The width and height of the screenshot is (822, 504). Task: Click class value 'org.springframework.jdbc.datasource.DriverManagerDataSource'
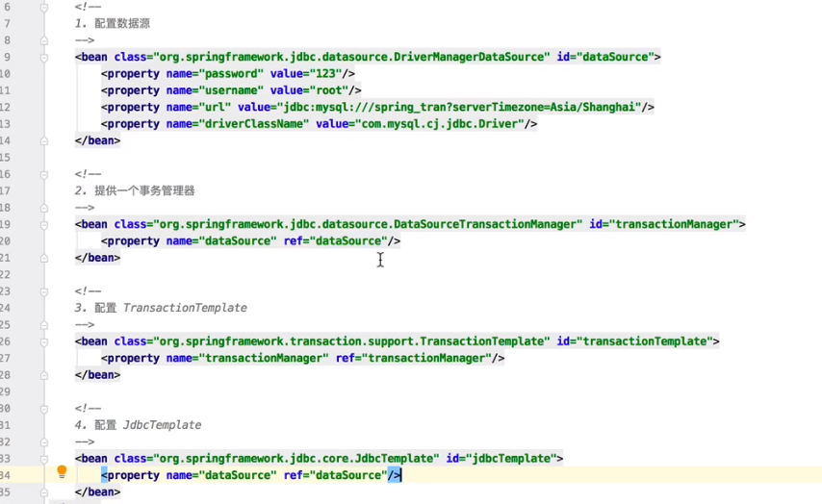click(x=351, y=57)
